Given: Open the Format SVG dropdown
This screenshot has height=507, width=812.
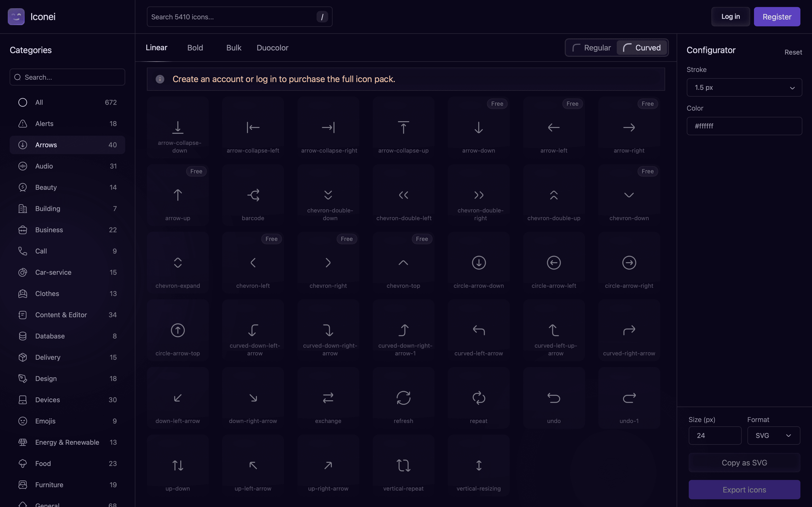Looking at the screenshot, I should [773, 436].
